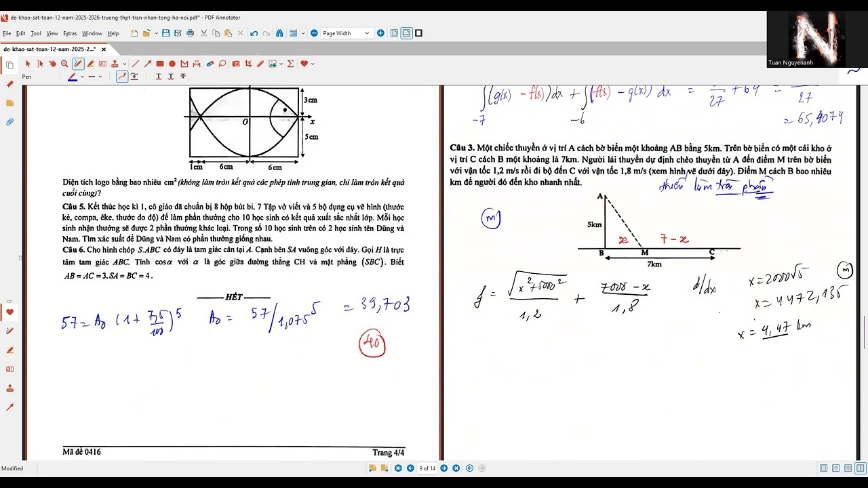The height and width of the screenshot is (488, 868).
Task: Click the page number field showing 9 of 14
Action: 427,468
